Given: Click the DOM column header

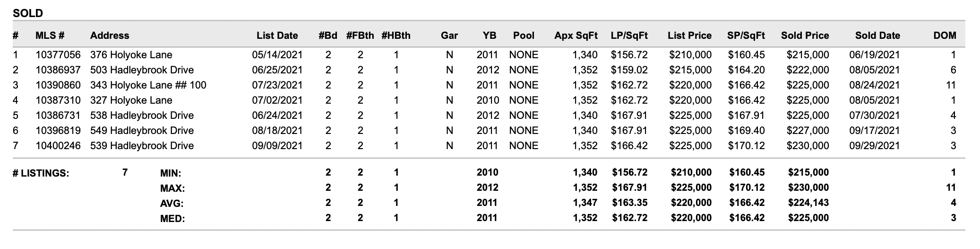Looking at the screenshot, I should 945,36.
